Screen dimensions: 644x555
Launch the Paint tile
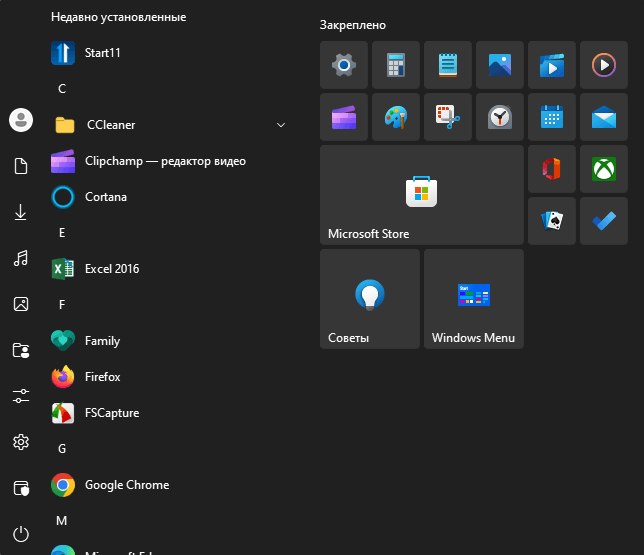(396, 117)
